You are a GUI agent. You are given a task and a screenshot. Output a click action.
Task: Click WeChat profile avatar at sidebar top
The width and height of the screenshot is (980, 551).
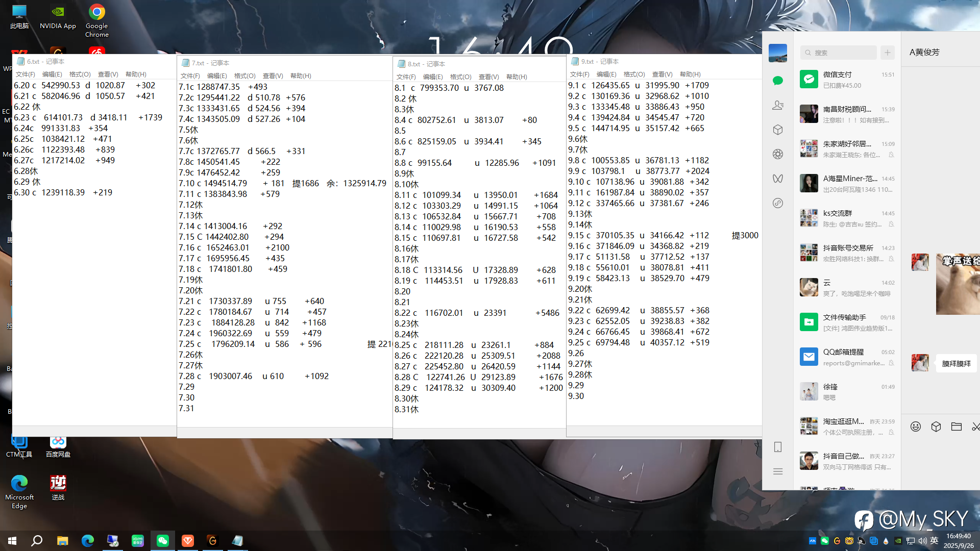[778, 53]
